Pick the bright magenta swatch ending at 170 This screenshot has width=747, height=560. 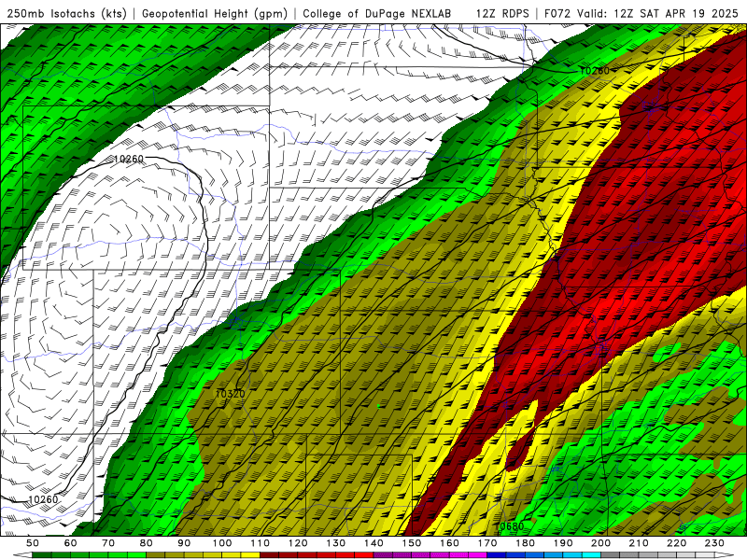[x=477, y=554]
